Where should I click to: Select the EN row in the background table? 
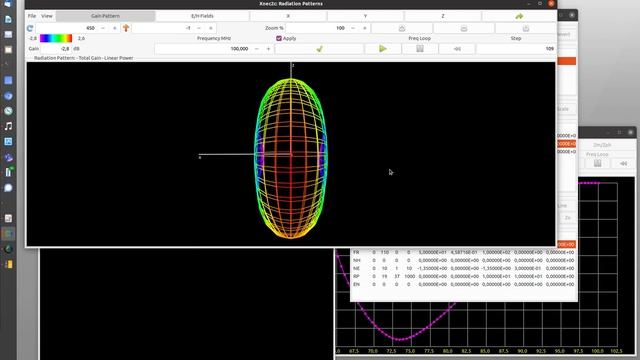(x=463, y=284)
